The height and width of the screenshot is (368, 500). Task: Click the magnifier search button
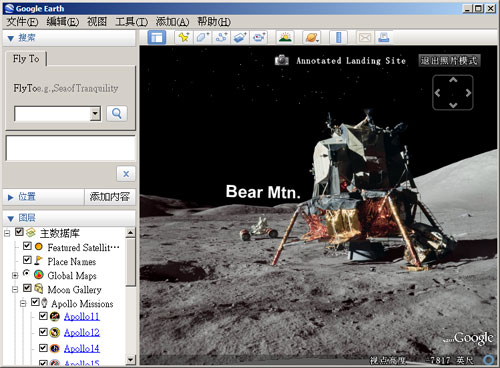[117, 113]
